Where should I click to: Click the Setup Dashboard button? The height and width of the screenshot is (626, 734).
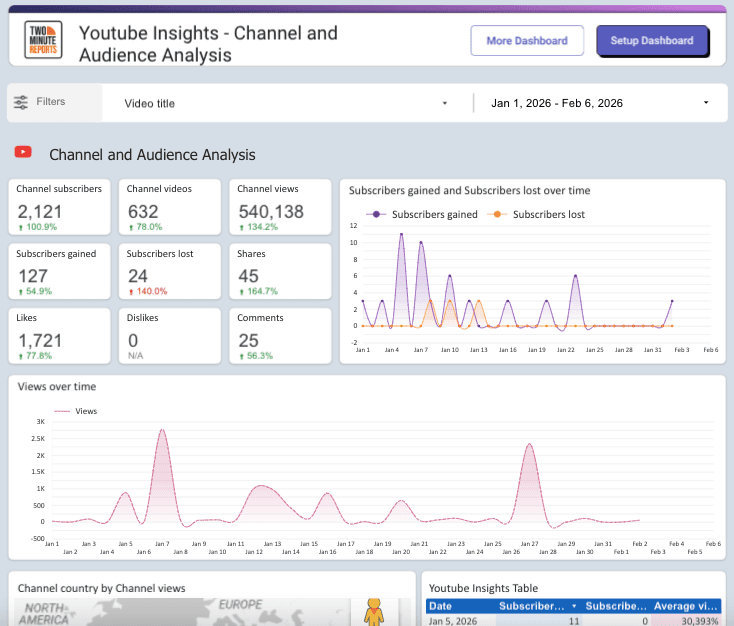pos(652,41)
